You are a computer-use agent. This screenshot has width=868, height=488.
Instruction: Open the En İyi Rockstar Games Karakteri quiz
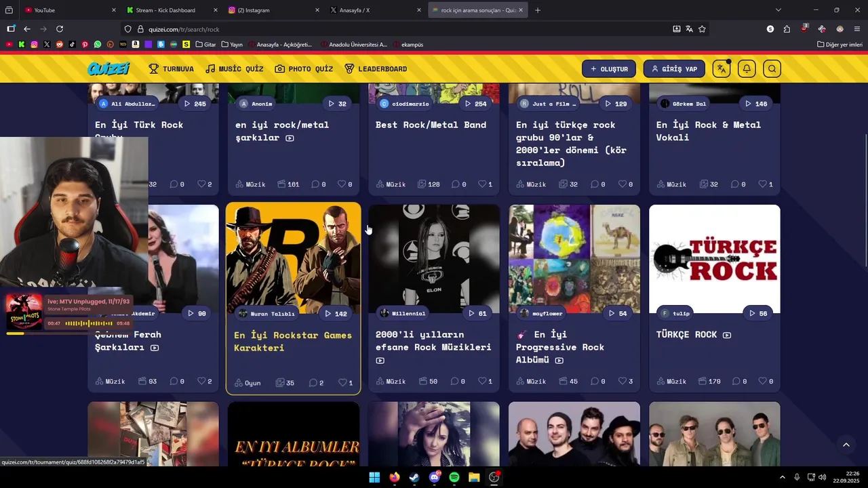pyautogui.click(x=293, y=341)
